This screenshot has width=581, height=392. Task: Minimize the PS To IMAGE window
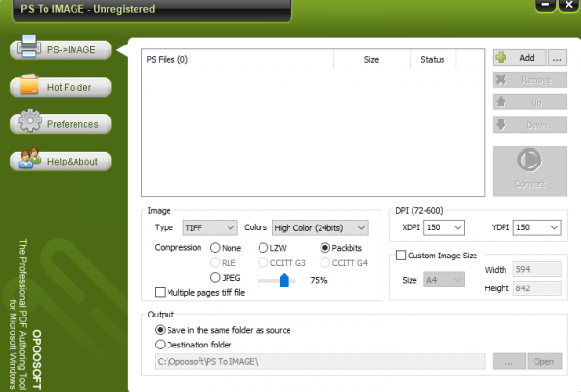545,5
